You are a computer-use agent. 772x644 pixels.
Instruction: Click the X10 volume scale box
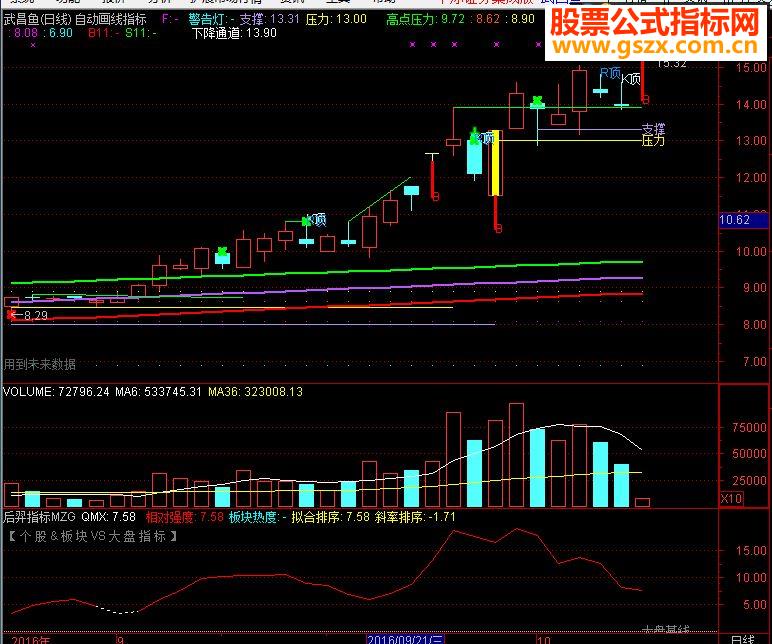(x=732, y=498)
